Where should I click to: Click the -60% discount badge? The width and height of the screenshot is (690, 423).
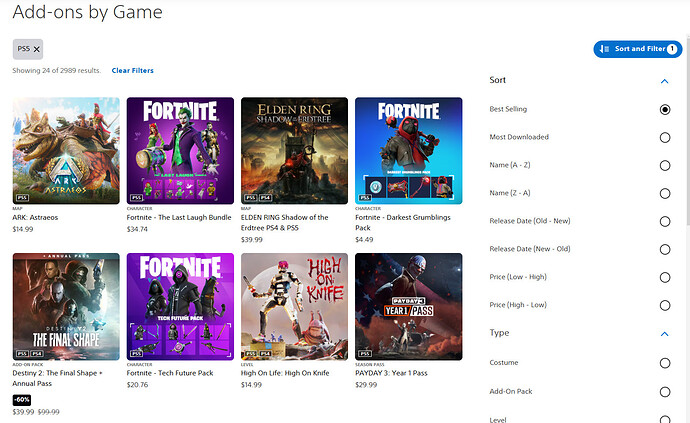tap(22, 400)
